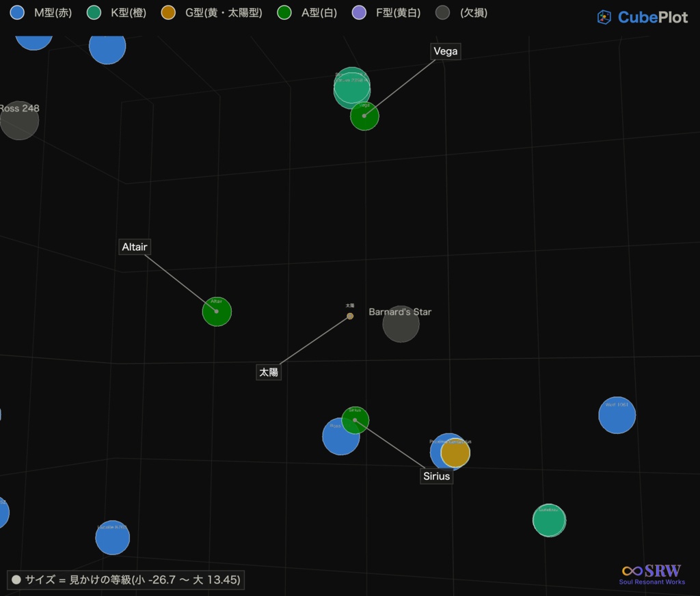The height and width of the screenshot is (596, 700).
Task: Click the Altair annotation label
Action: click(135, 247)
